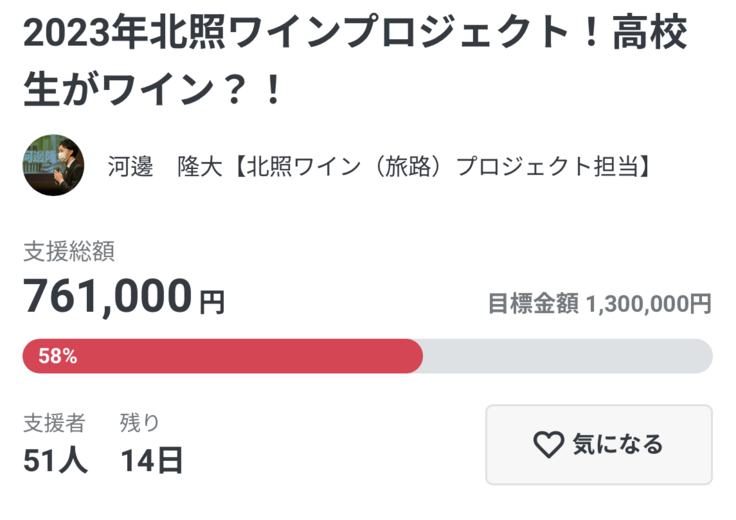Open the project owner's avatar photo

pyautogui.click(x=53, y=165)
